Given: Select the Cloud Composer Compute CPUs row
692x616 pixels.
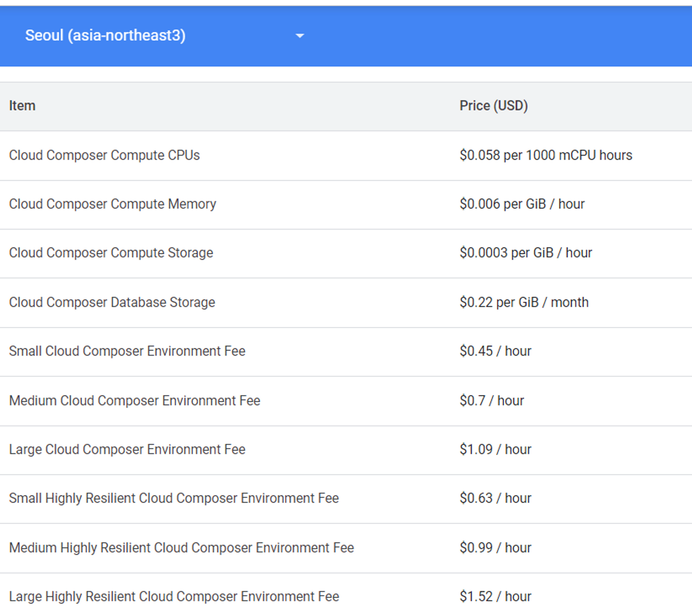Looking at the screenshot, I should [x=104, y=155].
